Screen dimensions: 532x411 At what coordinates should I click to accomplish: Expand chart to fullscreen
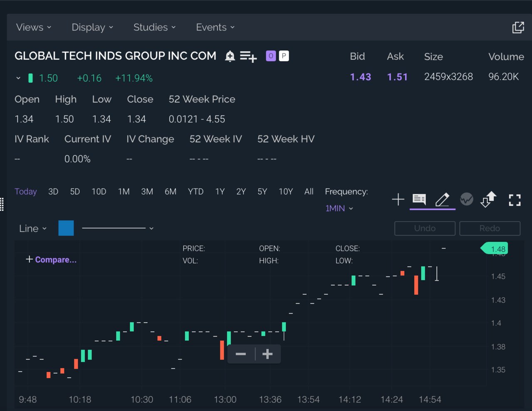click(515, 200)
